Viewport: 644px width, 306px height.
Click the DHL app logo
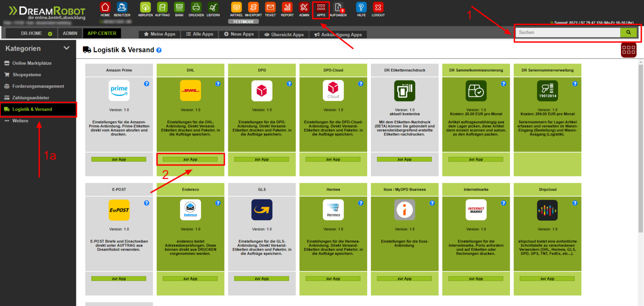tap(190, 90)
